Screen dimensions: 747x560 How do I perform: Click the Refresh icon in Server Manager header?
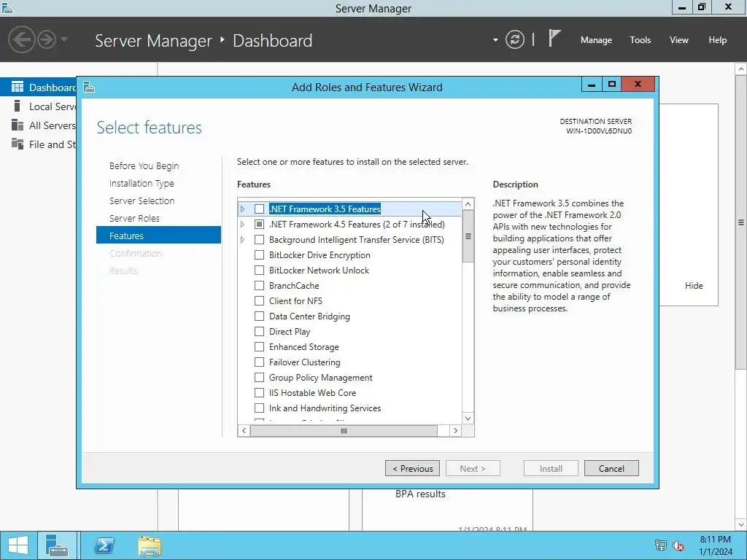point(515,39)
